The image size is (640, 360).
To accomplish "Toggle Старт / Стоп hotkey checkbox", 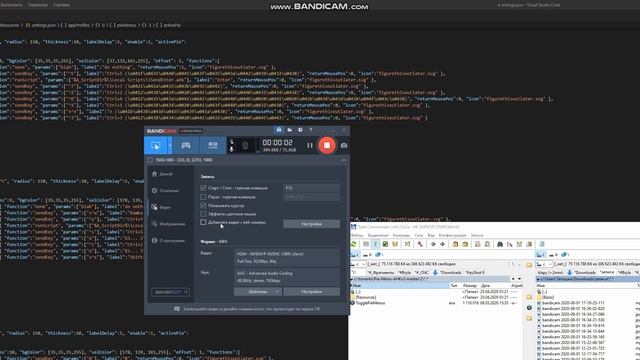I will 203,188.
